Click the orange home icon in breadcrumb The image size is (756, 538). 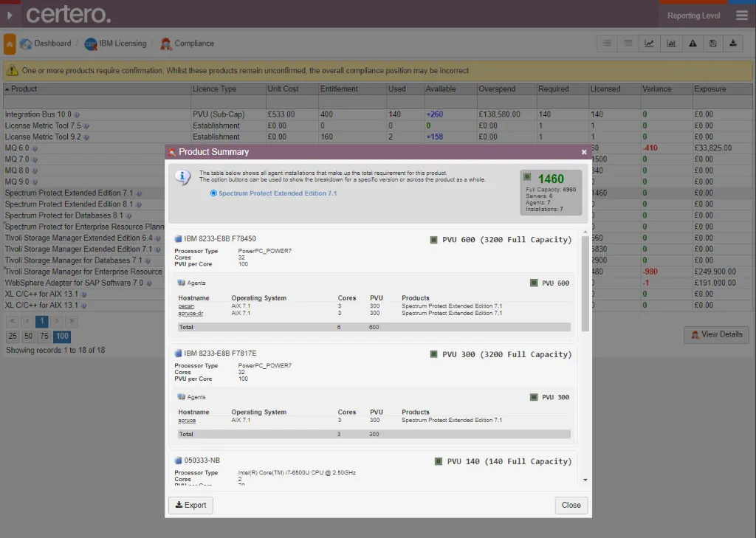[x=10, y=44]
